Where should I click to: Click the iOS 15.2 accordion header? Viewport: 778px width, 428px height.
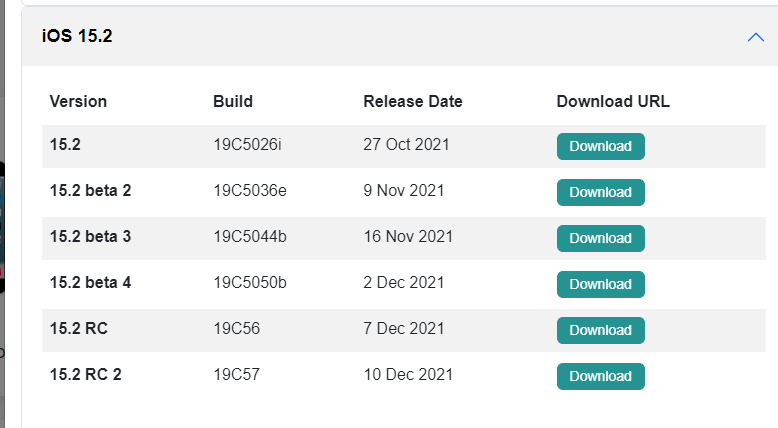[399, 36]
